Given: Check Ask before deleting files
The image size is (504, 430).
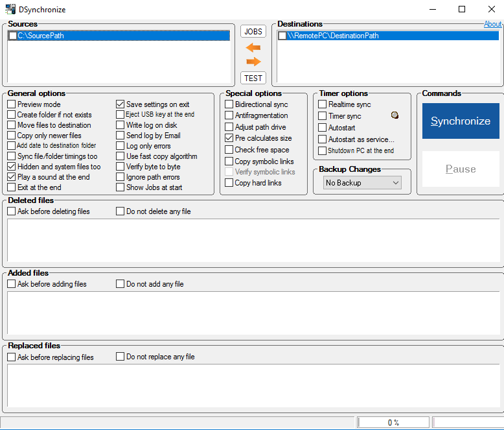Looking at the screenshot, I should pos(11,211).
